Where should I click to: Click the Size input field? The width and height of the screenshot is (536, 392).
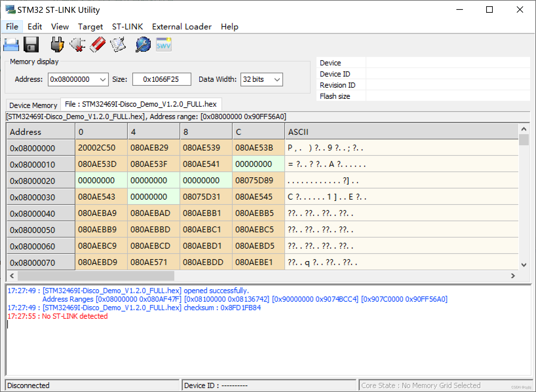click(x=162, y=79)
